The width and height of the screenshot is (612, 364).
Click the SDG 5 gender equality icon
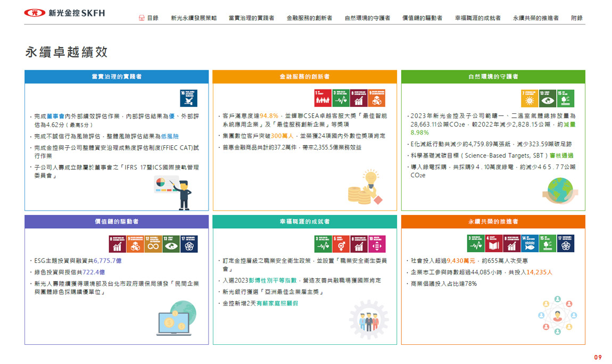(341, 244)
